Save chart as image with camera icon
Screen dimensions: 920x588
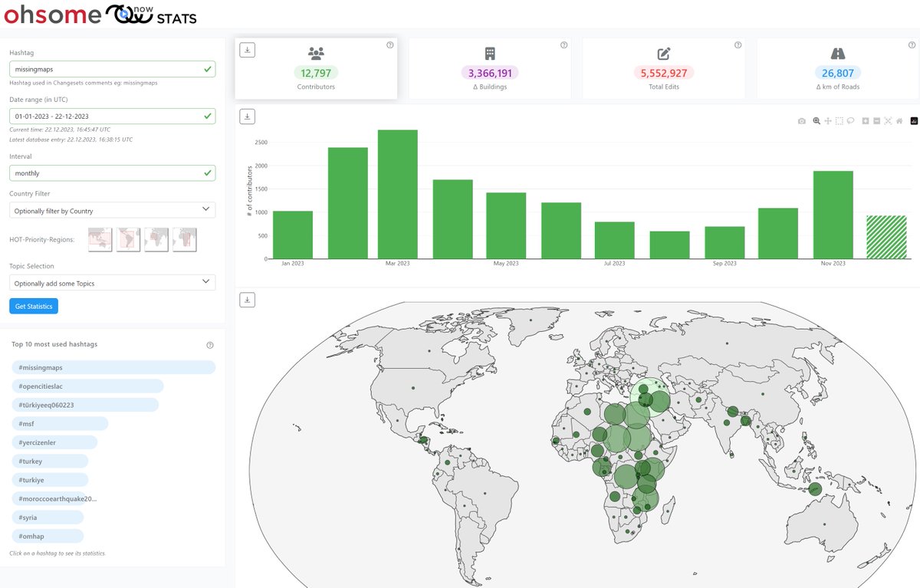(x=802, y=121)
